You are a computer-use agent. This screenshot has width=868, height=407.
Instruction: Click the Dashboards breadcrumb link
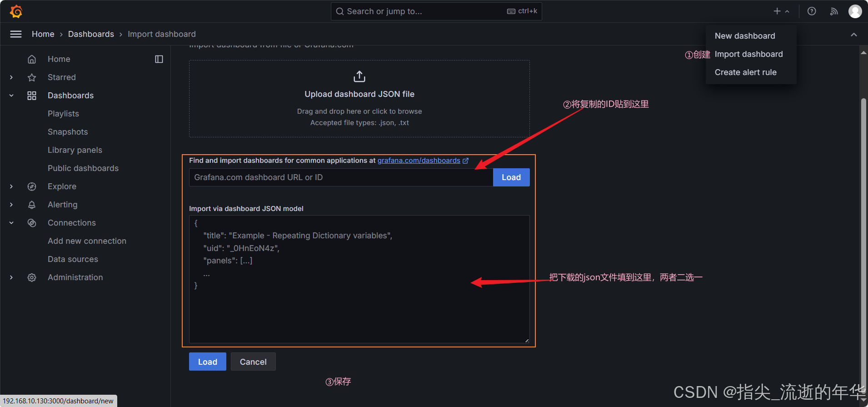[x=91, y=34]
